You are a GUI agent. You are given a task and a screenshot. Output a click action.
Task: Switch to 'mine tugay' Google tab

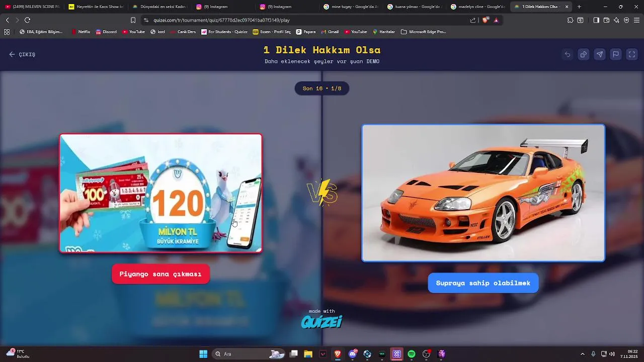point(350,7)
